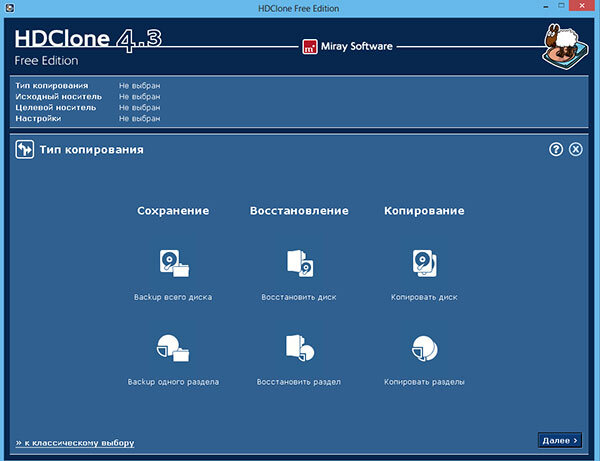Screen dimensions: 600x461
Task: Click the Исходный носитель summary row
Action: [88, 97]
